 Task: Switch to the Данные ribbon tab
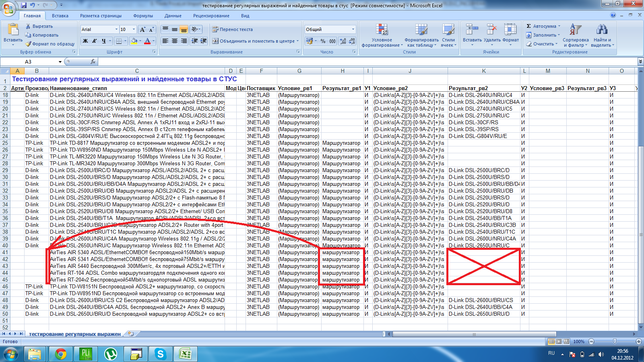coord(173,16)
